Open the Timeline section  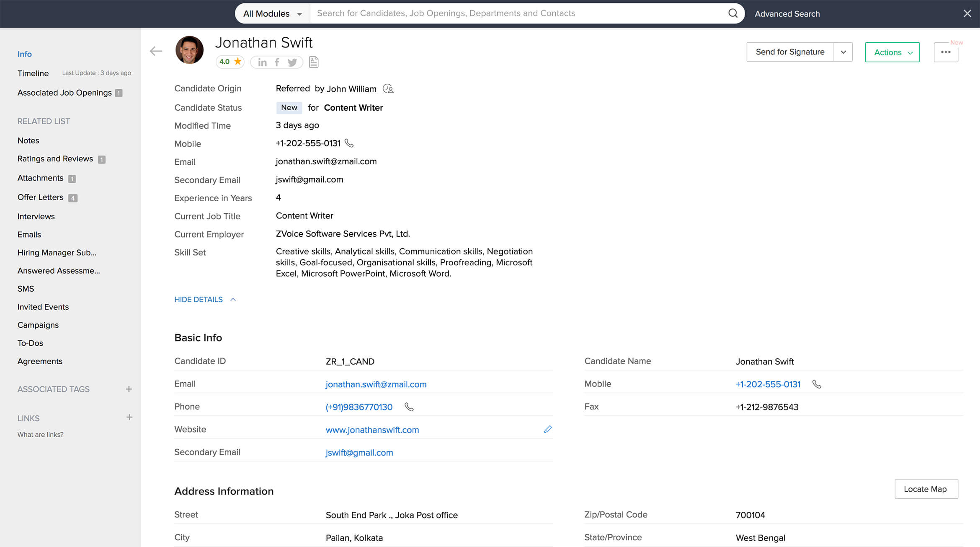pos(33,73)
